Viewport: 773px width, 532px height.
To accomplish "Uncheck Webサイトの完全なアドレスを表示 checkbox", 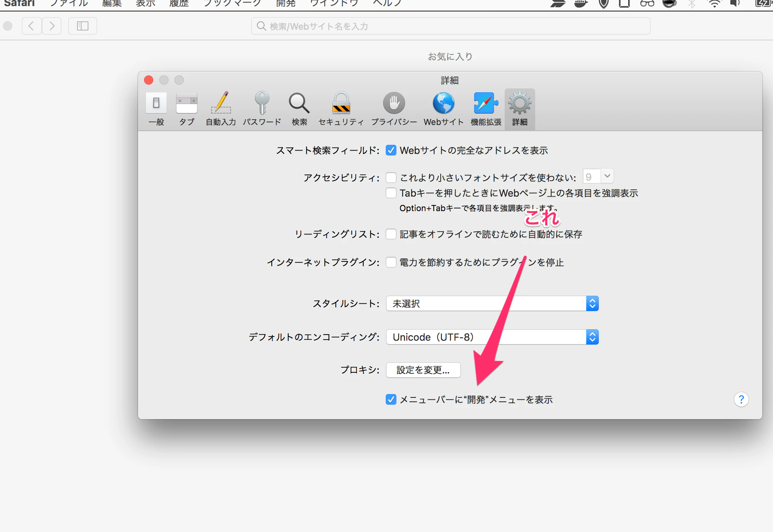I will (x=391, y=150).
